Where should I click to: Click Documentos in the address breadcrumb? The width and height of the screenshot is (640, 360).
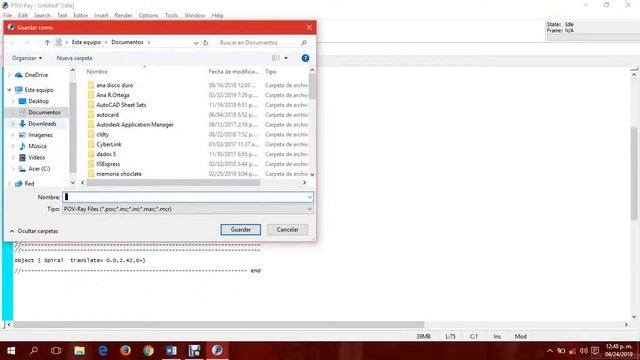(x=127, y=42)
